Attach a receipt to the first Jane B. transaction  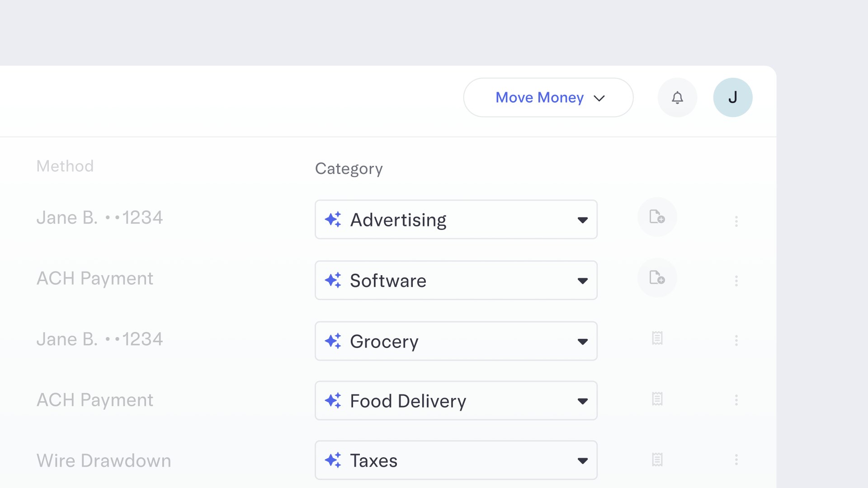[x=657, y=217]
